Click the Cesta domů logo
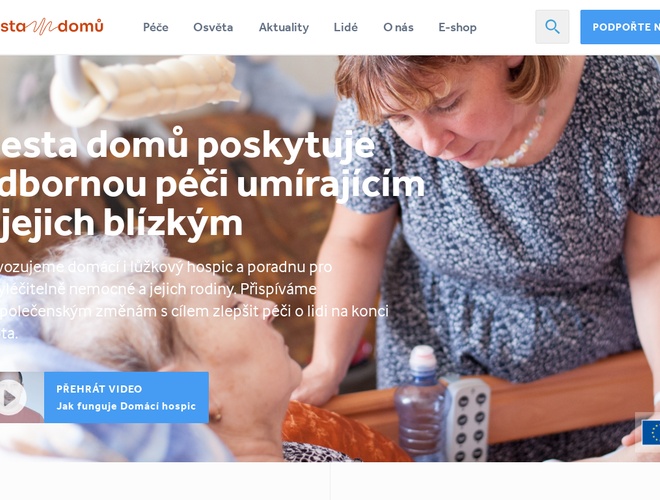The width and height of the screenshot is (660, 500). click(x=51, y=27)
